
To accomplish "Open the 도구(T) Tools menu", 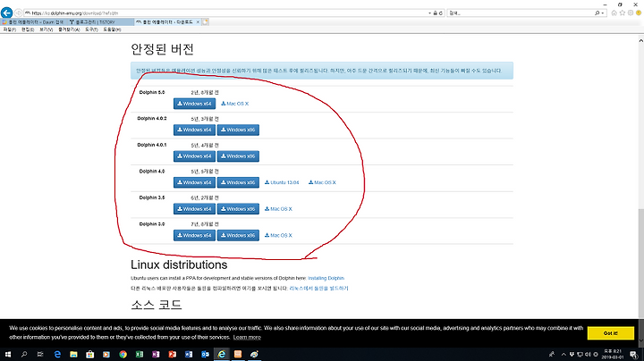I will [91, 29].
